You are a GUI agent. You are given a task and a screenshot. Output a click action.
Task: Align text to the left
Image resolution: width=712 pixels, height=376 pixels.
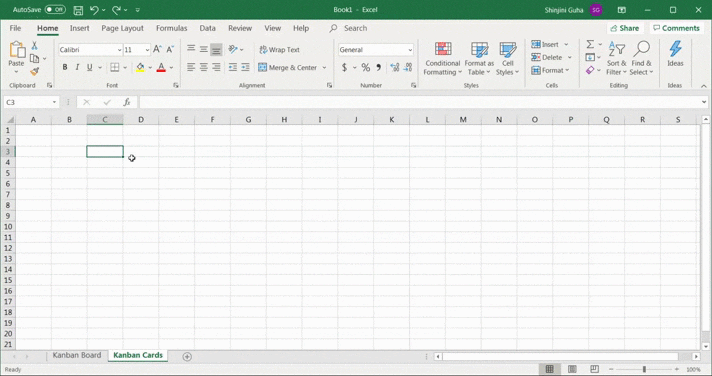click(x=191, y=67)
